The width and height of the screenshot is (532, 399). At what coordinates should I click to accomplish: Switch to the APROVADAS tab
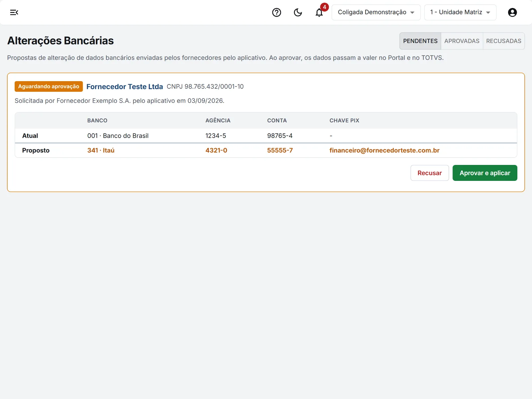click(x=462, y=41)
